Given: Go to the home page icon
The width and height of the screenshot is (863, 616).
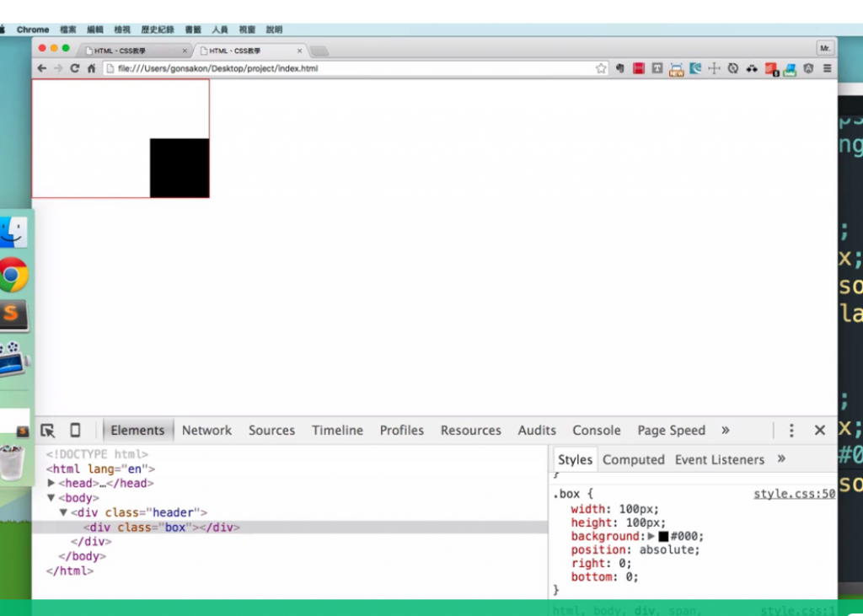Looking at the screenshot, I should click(91, 68).
